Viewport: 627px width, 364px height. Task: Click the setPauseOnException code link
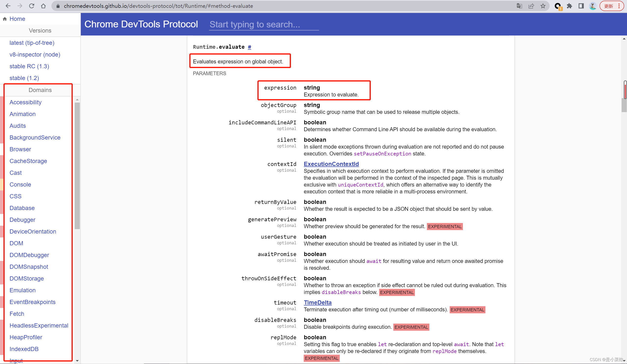click(x=382, y=154)
